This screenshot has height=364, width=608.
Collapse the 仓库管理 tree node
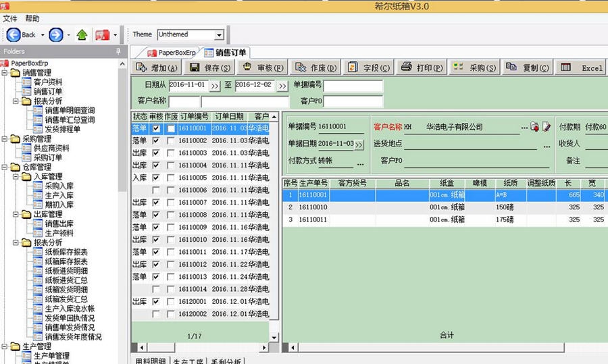[x=4, y=167]
